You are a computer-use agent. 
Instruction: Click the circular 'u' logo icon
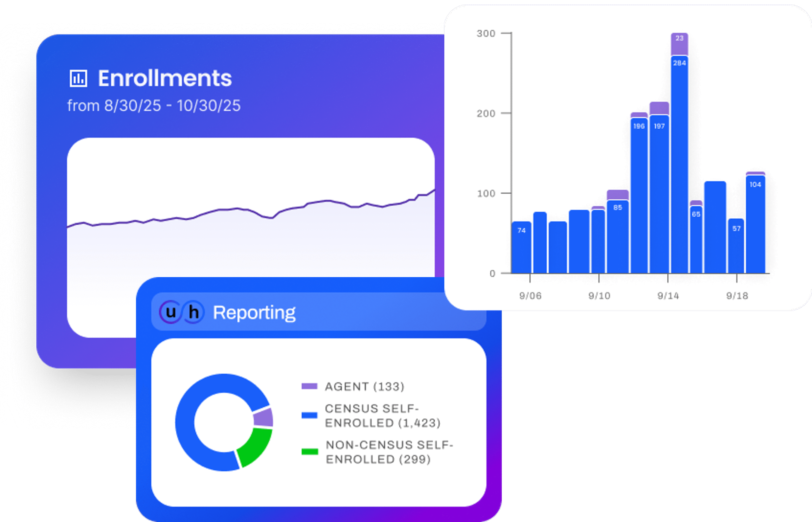(x=171, y=312)
